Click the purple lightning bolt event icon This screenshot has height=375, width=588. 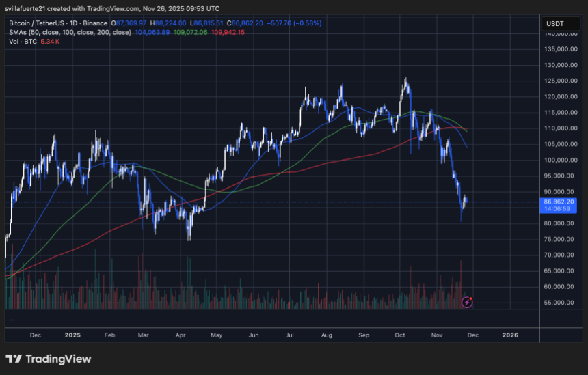click(x=468, y=301)
